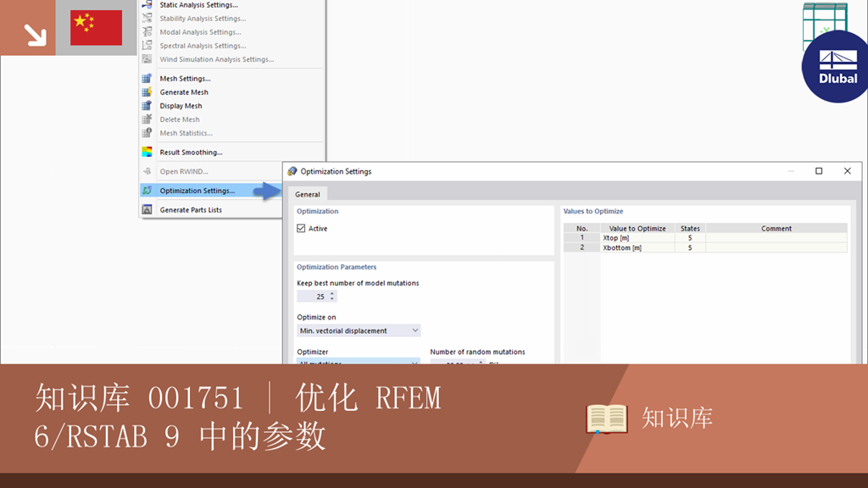Click the Mesh Settings icon
Image resolution: width=868 pixels, height=488 pixels.
(147, 79)
